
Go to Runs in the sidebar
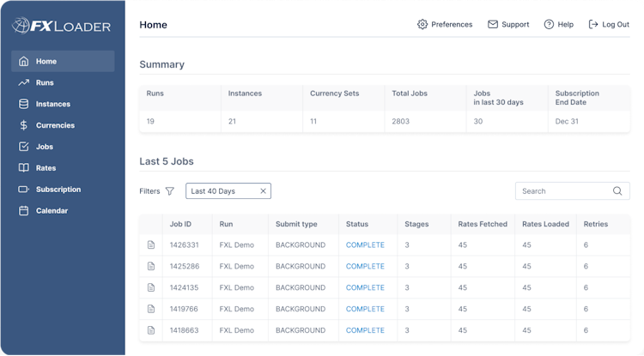tap(45, 83)
